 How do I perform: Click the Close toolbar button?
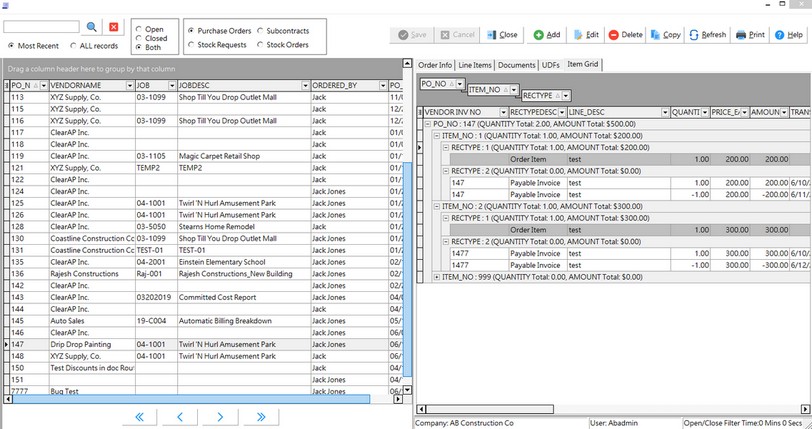pos(502,35)
